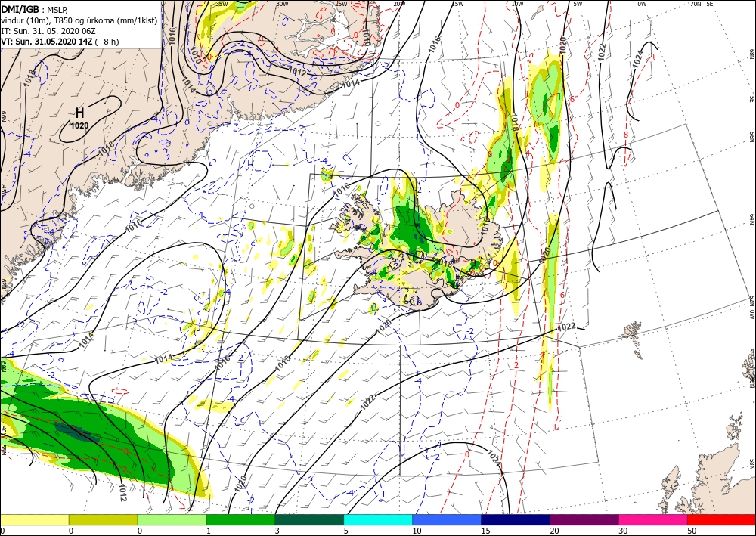Click the "70N 5E" corner label
The image size is (756, 536).
702,4
